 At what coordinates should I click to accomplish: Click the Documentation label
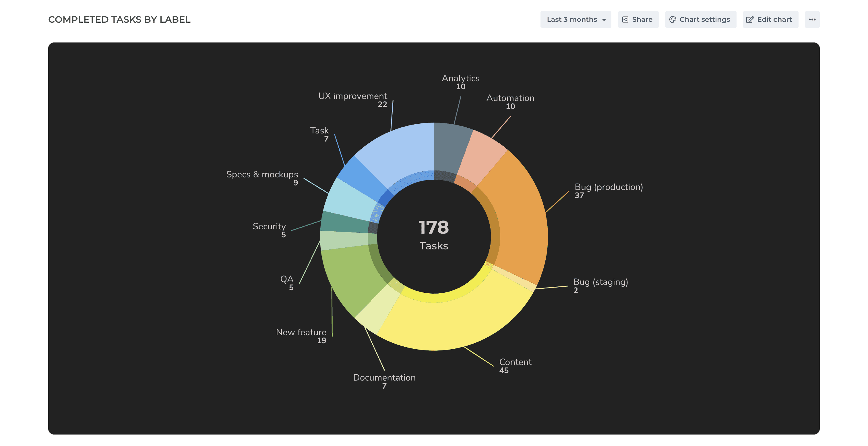[384, 378]
